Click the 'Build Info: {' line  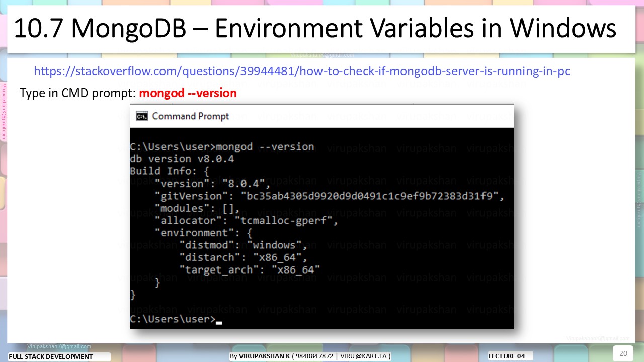[170, 171]
